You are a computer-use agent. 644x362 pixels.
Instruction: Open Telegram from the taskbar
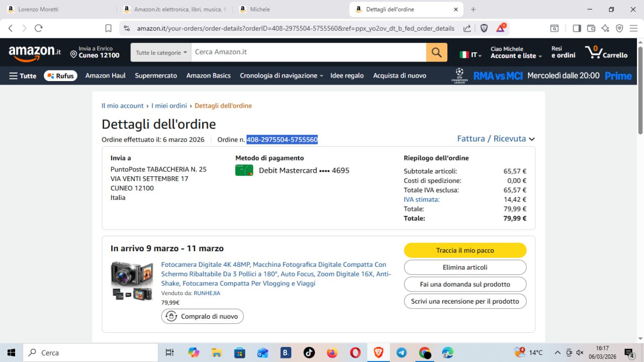[401, 352]
